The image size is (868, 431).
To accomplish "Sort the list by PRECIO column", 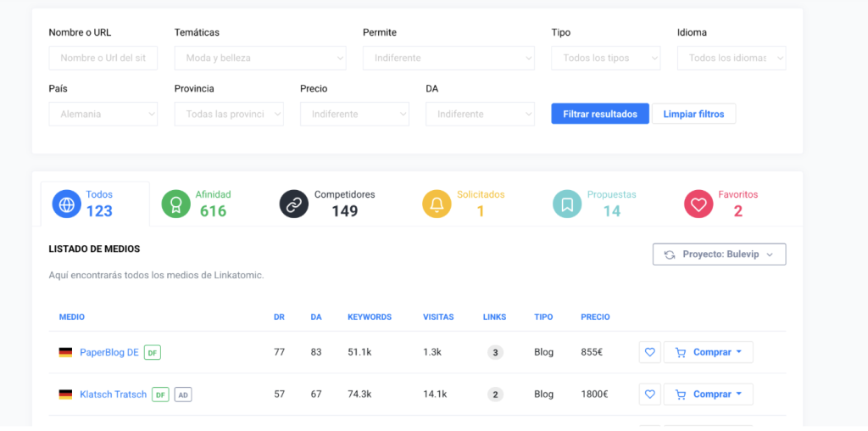I will pos(595,317).
